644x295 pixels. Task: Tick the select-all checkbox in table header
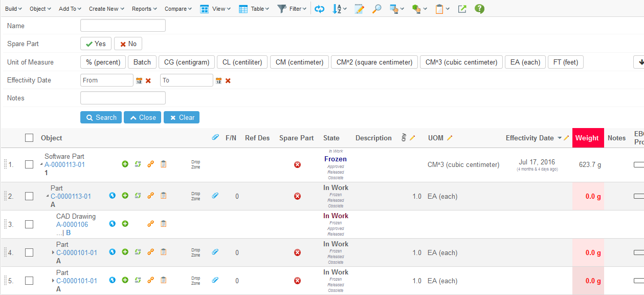pyautogui.click(x=29, y=138)
